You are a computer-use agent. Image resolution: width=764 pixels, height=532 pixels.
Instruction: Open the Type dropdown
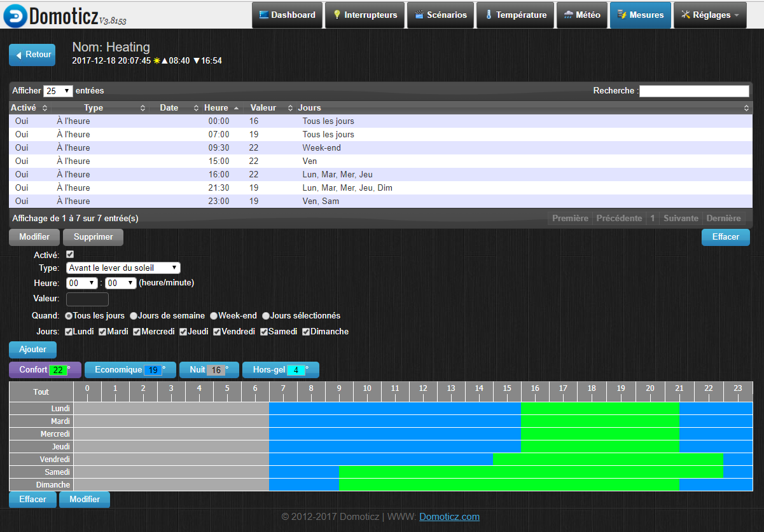click(123, 268)
